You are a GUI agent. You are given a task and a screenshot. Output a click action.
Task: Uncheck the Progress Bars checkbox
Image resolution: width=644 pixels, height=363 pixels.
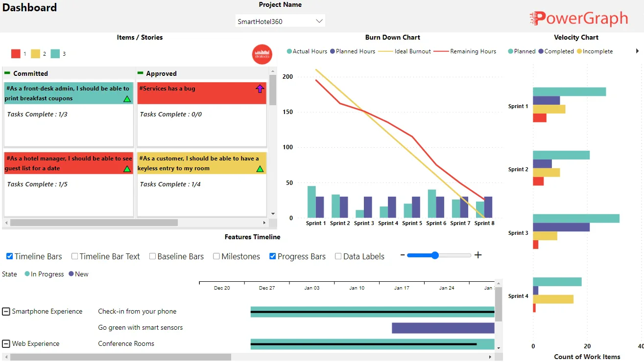pyautogui.click(x=273, y=256)
